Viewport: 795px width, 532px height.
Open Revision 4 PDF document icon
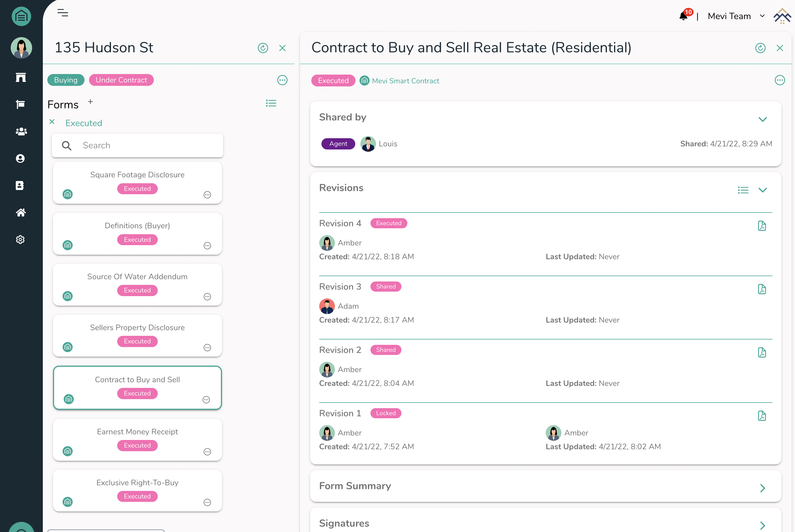(x=762, y=226)
